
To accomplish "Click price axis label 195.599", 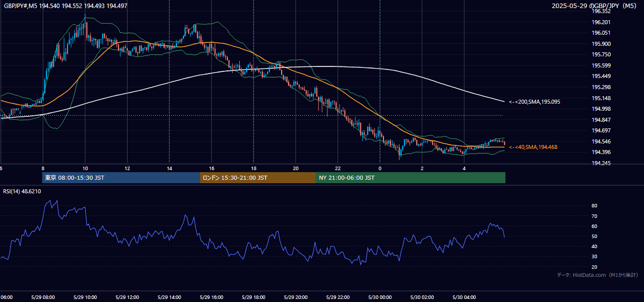I will (601, 65).
